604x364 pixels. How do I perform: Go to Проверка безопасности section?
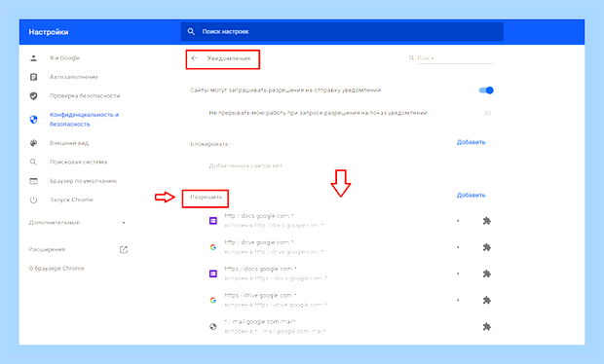click(85, 95)
